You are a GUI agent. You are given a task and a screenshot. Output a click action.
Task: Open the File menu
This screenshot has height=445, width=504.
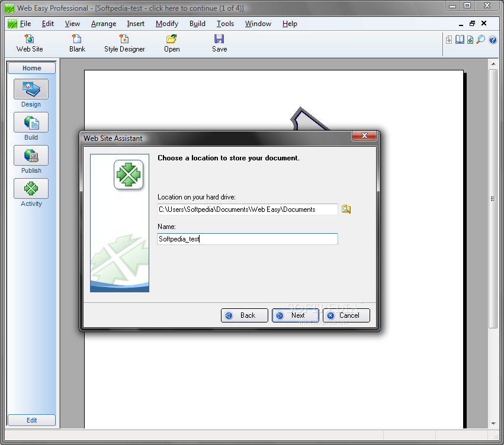tap(25, 24)
